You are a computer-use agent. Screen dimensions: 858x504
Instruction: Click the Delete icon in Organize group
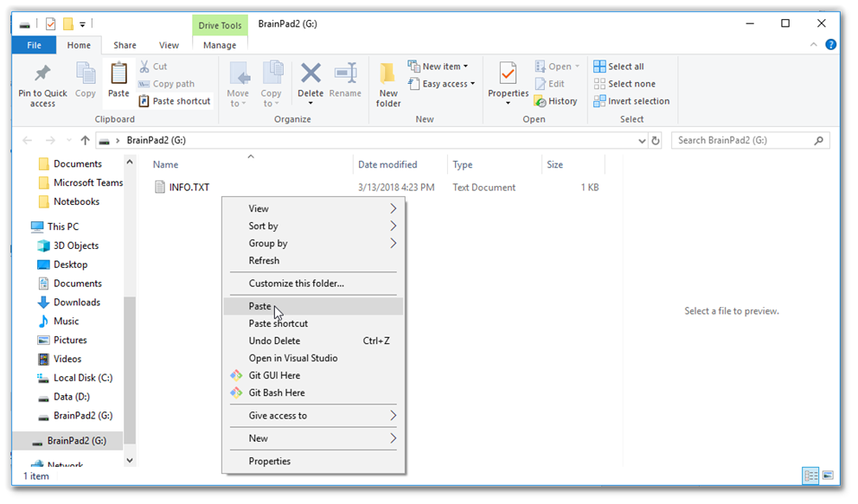311,74
